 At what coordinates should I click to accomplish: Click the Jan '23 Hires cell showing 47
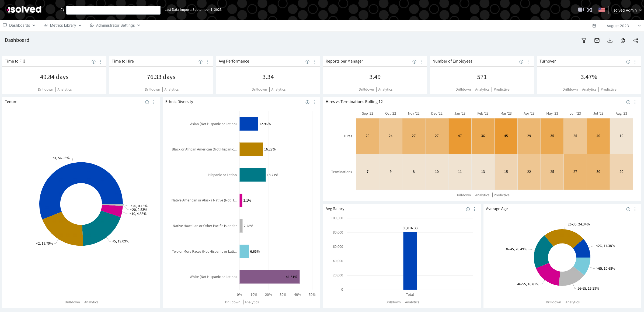pyautogui.click(x=460, y=136)
